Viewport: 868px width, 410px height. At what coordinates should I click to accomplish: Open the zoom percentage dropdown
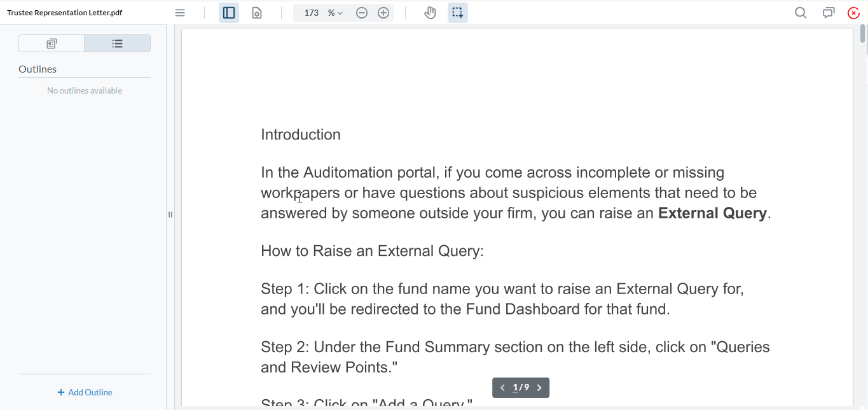coord(335,13)
